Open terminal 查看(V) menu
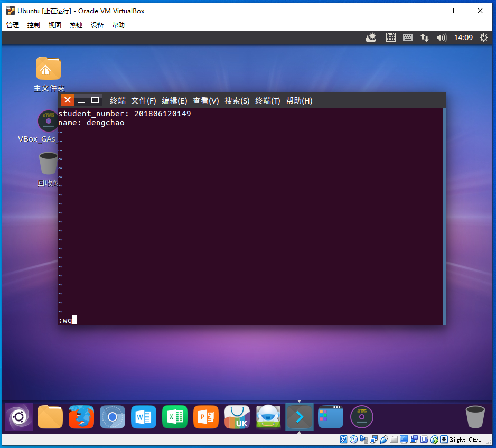The image size is (496, 448). [206, 100]
